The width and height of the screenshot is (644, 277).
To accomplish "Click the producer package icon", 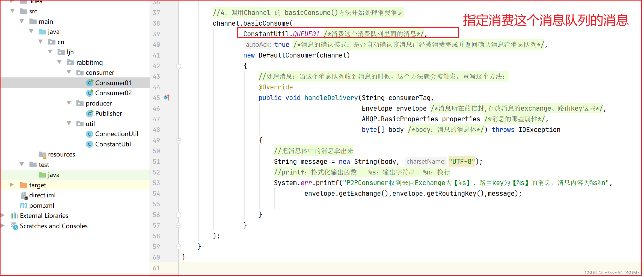I will pyautogui.click(x=80, y=103).
